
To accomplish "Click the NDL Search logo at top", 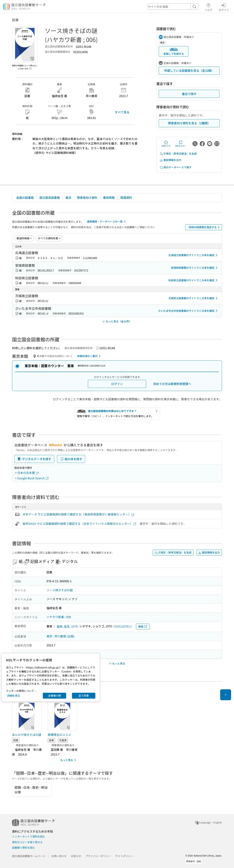I will tap(24, 6).
